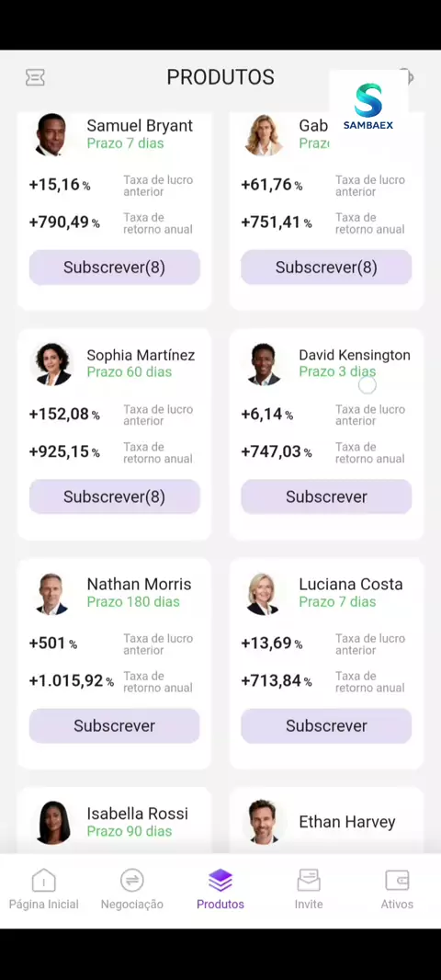Viewport: 441px width, 980px height.
Task: Tap the coupon ticket icon at top left
Action: 35,77
